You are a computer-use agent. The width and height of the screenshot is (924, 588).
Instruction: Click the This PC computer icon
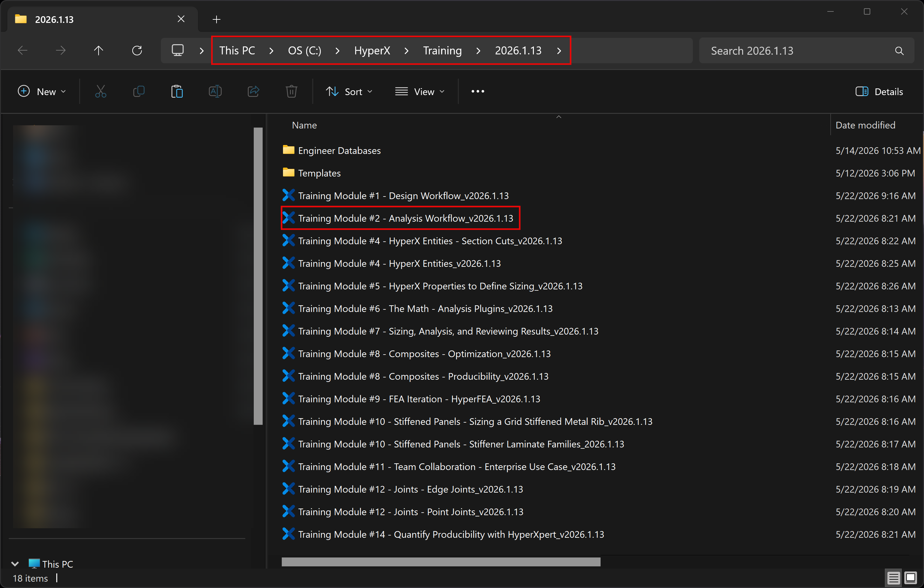34,564
